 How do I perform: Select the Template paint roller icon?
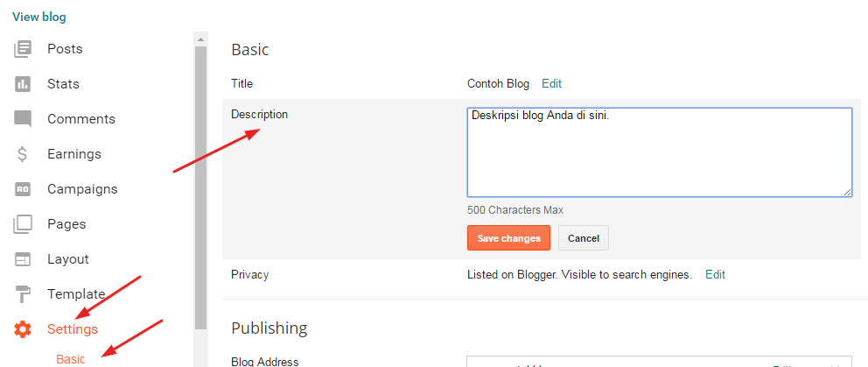(23, 294)
